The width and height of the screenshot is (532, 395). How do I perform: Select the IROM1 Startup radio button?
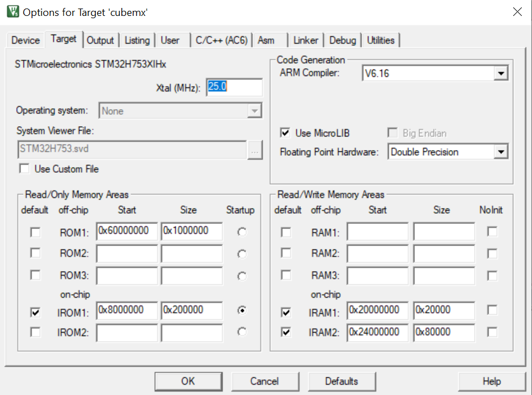pos(242,310)
